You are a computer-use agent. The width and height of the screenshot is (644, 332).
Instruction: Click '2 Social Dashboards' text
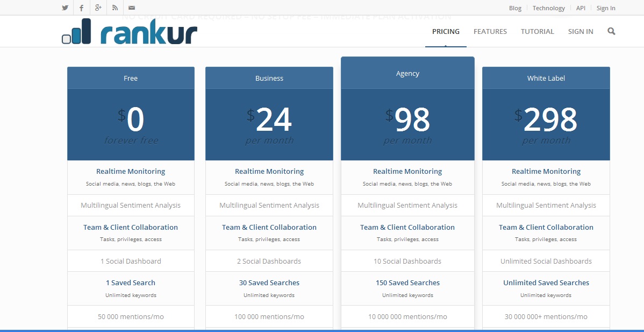click(269, 261)
